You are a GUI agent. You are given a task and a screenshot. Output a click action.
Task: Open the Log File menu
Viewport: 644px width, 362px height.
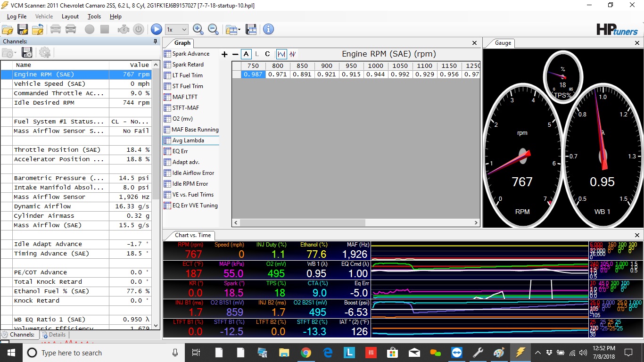click(x=17, y=16)
